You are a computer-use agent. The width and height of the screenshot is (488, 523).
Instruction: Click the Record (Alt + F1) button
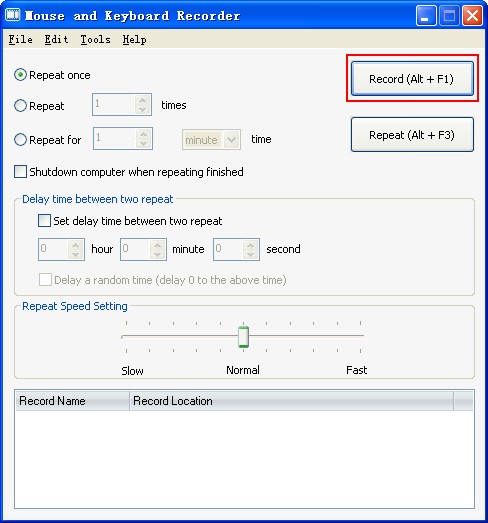tap(412, 79)
